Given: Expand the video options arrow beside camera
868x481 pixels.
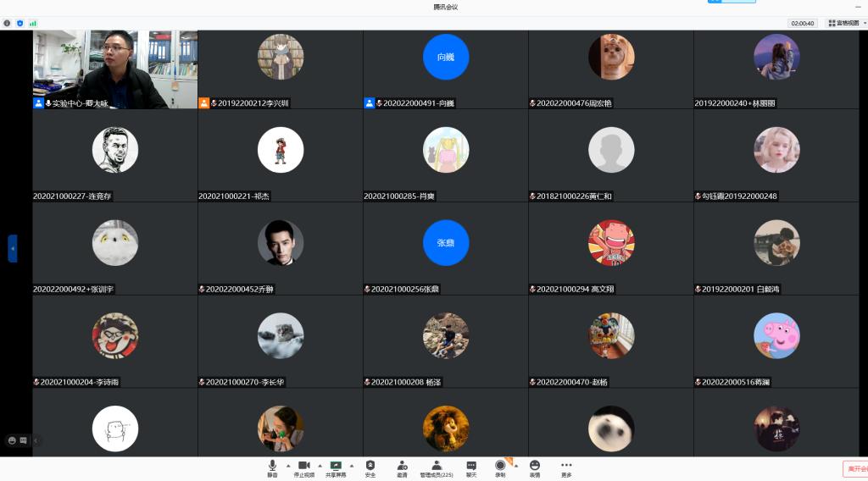Looking at the screenshot, I should 320,465.
